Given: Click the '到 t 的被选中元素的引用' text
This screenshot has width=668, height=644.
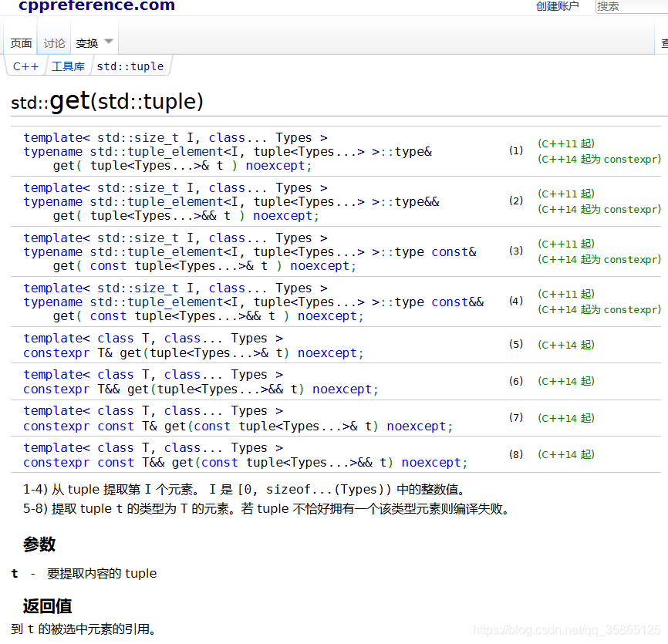Looking at the screenshot, I should pyautogui.click(x=83, y=629).
